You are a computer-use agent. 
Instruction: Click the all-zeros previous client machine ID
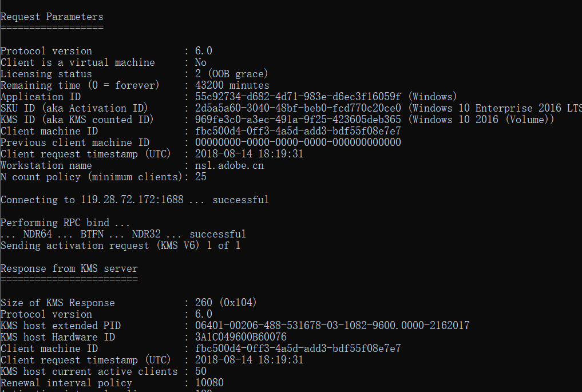[x=298, y=142]
